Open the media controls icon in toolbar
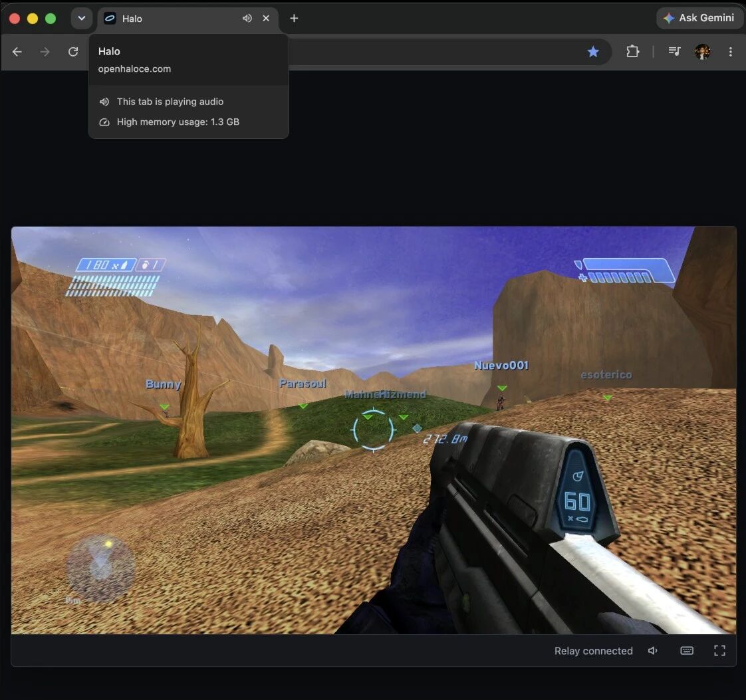The width and height of the screenshot is (746, 700). tap(674, 51)
